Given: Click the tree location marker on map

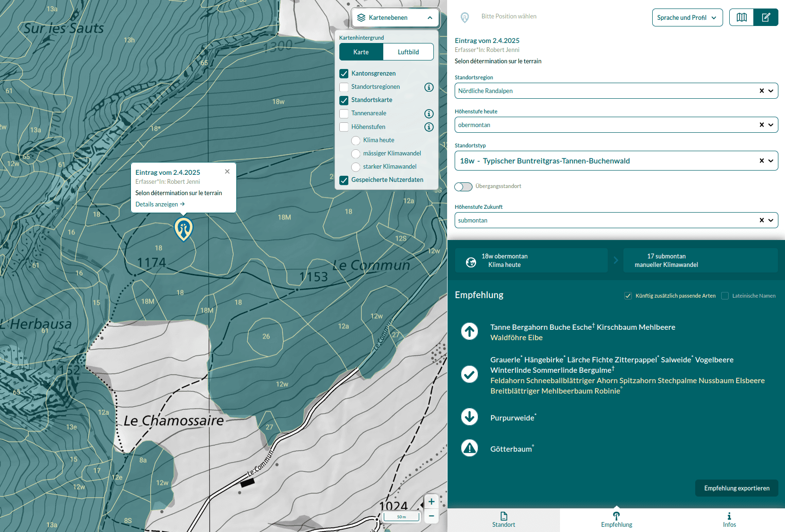Looking at the screenshot, I should pos(183,229).
